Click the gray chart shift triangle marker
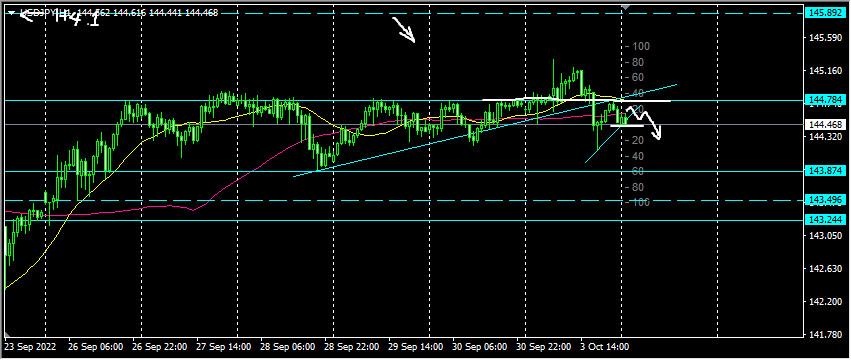The height and width of the screenshot is (360, 851). pos(626,7)
